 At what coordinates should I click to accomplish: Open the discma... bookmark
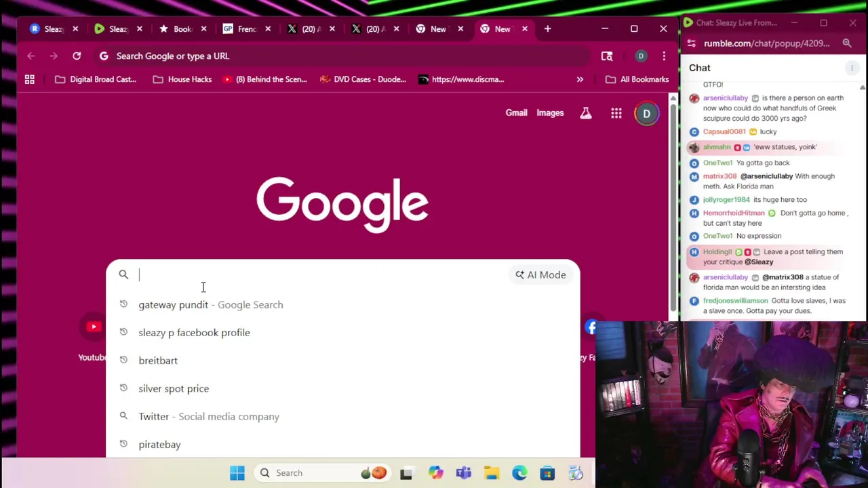pyautogui.click(x=461, y=79)
